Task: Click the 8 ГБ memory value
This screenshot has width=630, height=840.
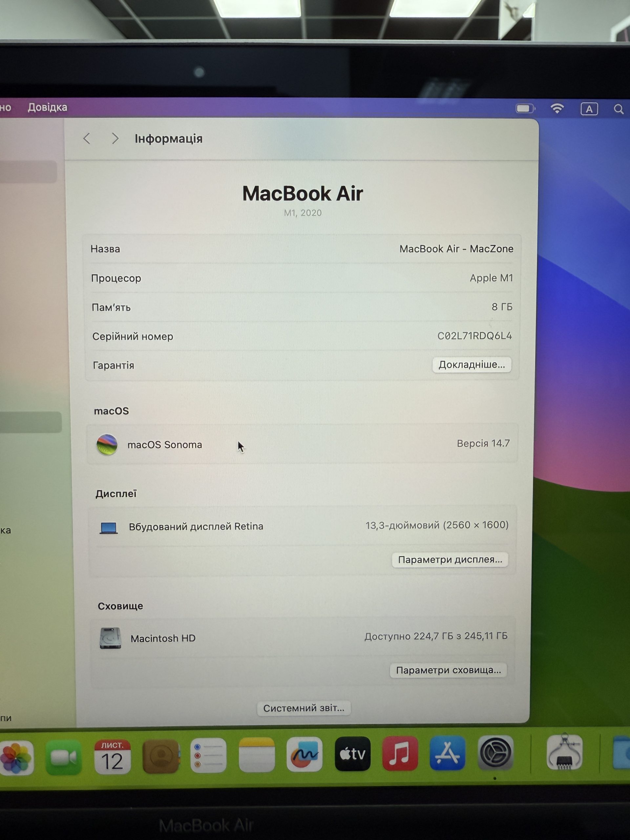Action: (x=502, y=307)
